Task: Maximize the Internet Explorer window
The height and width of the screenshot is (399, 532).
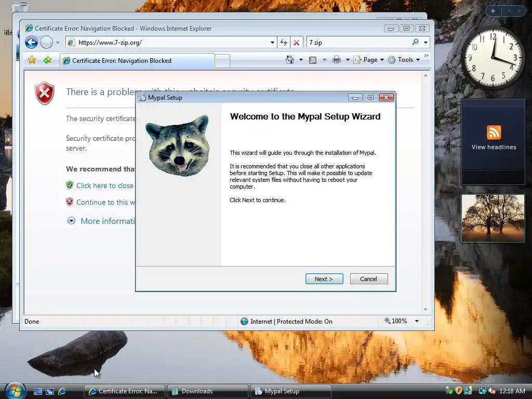Action: pos(406,28)
